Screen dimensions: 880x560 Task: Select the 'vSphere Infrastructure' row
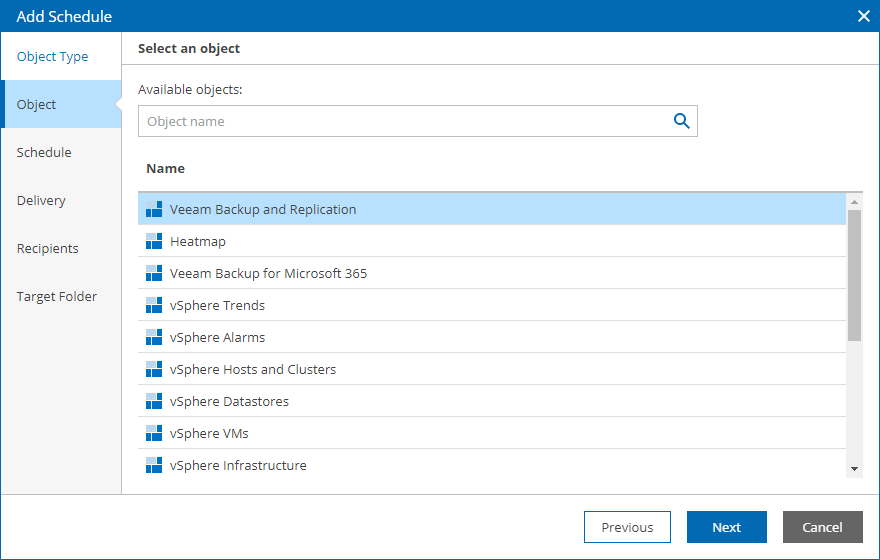coord(492,465)
